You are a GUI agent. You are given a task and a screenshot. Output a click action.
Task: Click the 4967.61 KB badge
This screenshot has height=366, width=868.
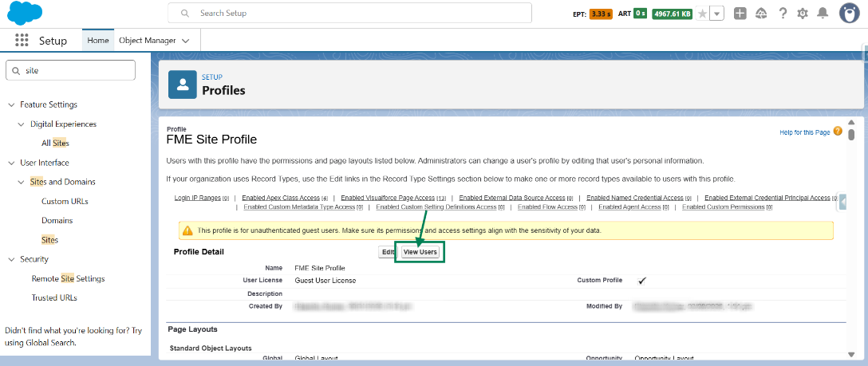pyautogui.click(x=672, y=14)
